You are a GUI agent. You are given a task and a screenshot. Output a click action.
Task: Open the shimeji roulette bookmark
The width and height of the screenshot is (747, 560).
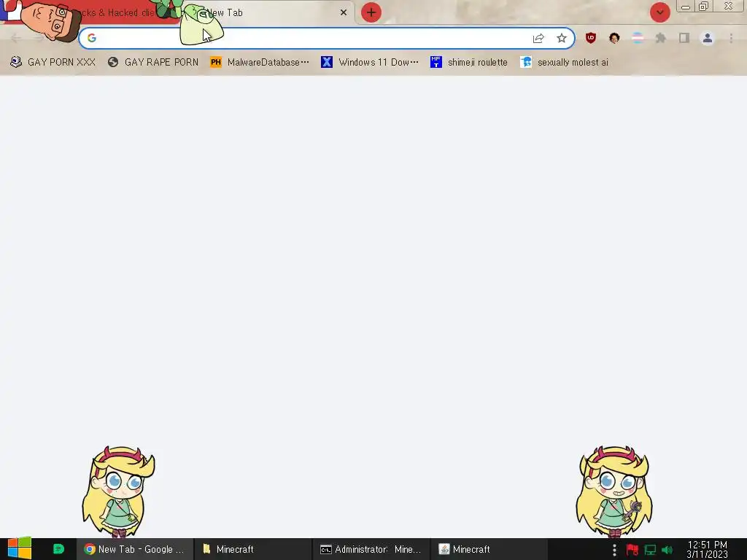(x=469, y=63)
